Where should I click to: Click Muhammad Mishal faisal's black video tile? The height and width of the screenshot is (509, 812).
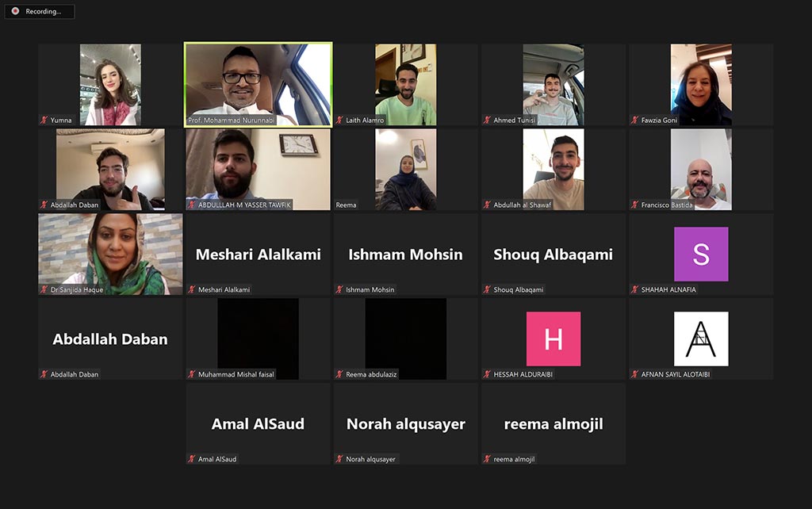[x=259, y=339]
